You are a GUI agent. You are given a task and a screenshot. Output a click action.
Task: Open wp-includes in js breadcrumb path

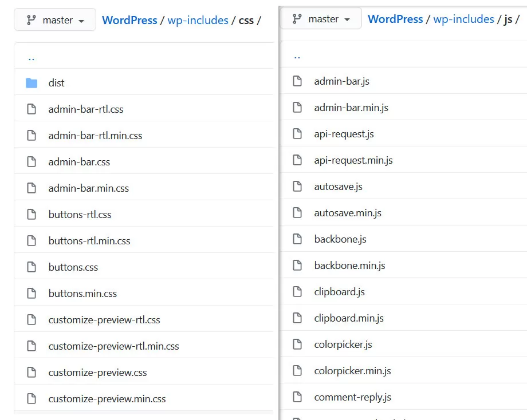(x=463, y=19)
